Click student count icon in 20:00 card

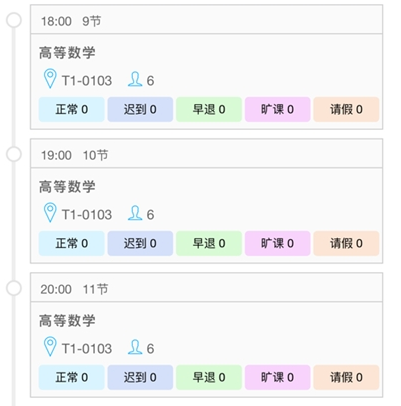[135, 347]
